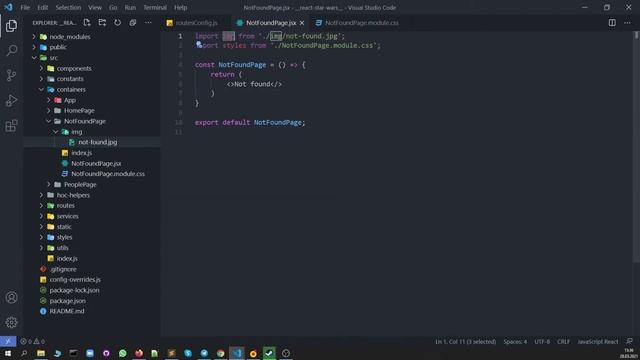
Task: Open Run and Debug view
Action: [x=11, y=100]
